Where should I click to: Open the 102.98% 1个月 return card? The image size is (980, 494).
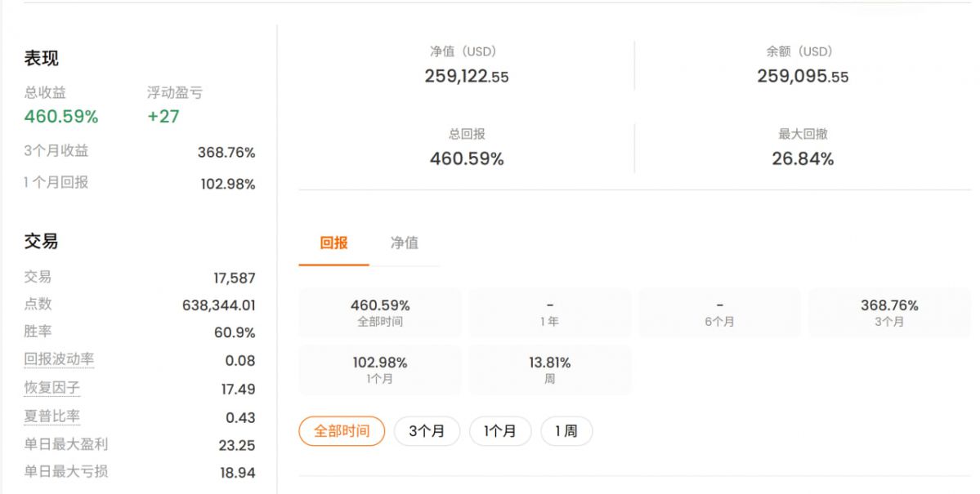point(380,370)
